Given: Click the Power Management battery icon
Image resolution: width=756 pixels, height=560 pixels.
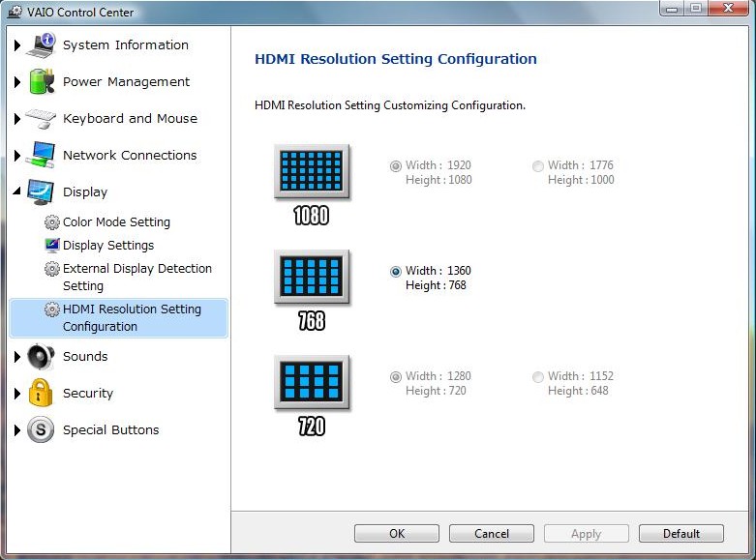Looking at the screenshot, I should (42, 82).
